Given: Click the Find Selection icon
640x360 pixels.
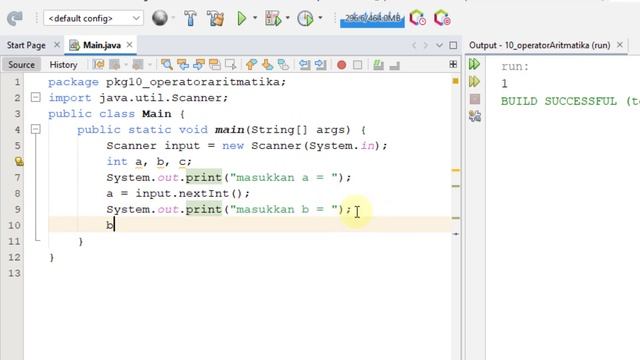Looking at the screenshot, I should point(167,64).
